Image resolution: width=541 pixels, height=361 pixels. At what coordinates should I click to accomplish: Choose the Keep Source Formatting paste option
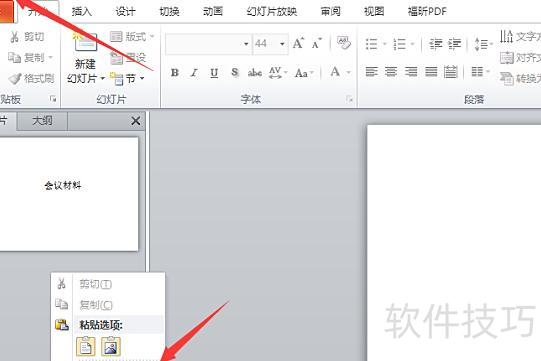click(x=86, y=346)
